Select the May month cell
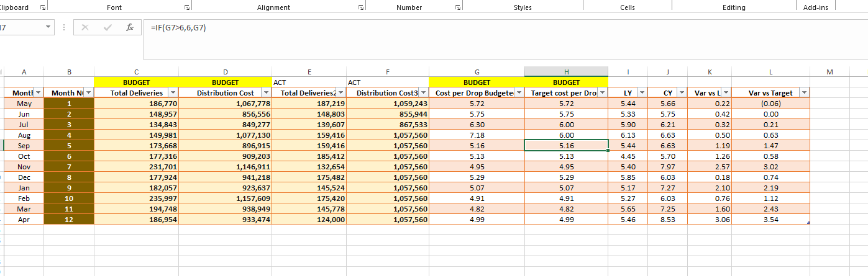The width and height of the screenshot is (868, 276). [x=24, y=104]
